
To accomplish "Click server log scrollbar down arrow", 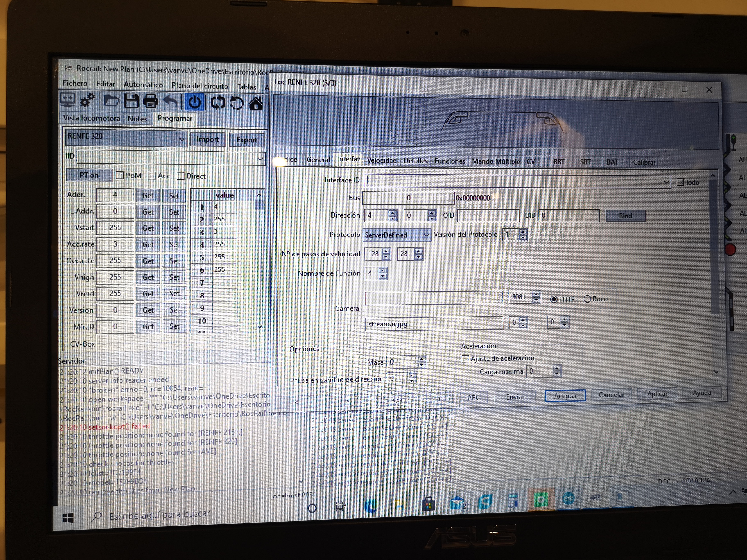I will pyautogui.click(x=301, y=482).
